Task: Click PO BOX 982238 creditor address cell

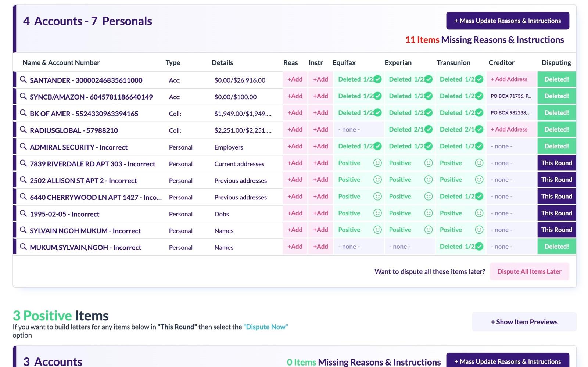Action: (511, 113)
